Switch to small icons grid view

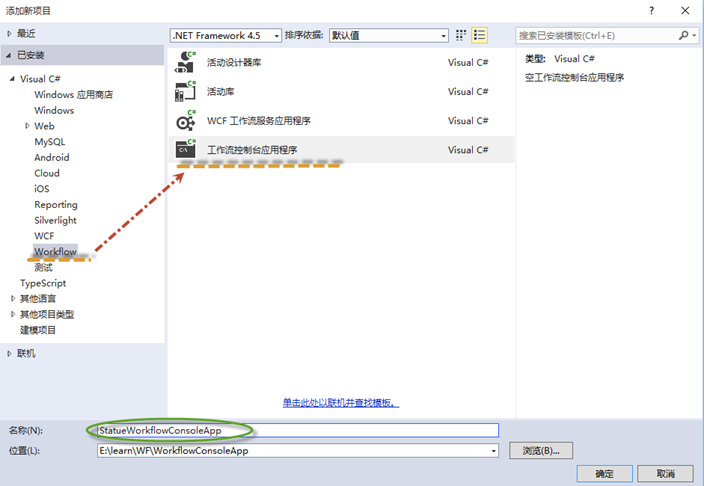point(461,35)
